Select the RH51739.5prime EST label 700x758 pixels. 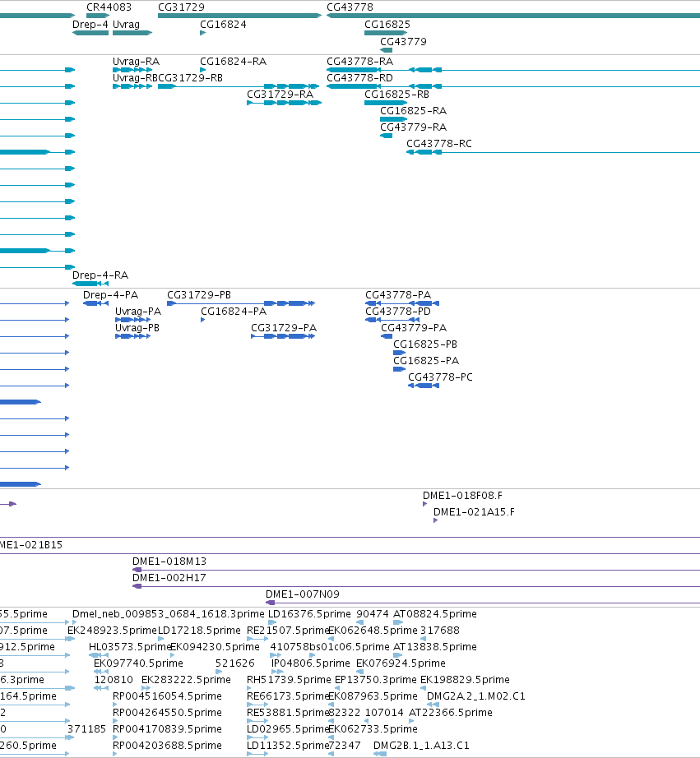pyautogui.click(x=289, y=680)
